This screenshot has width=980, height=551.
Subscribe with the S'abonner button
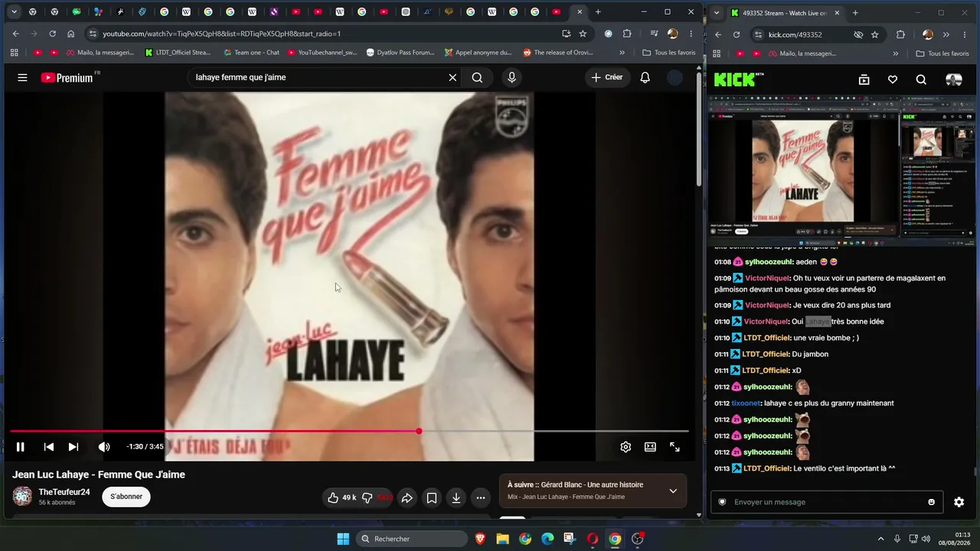[x=126, y=497]
